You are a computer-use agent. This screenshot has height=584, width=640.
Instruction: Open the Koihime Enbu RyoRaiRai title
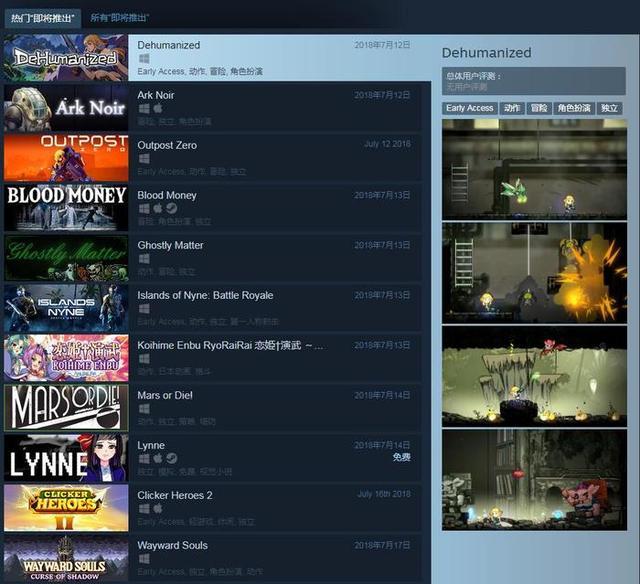pyautogui.click(x=231, y=345)
